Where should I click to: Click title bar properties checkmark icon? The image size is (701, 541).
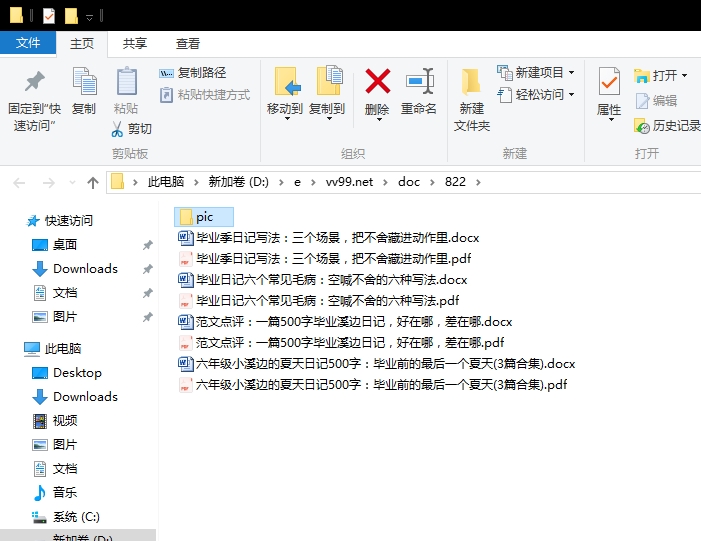49,17
